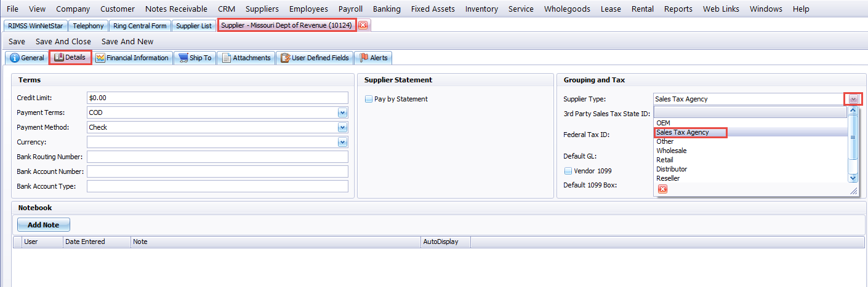The width and height of the screenshot is (868, 287).
Task: Switch to the Telephony tab
Action: [x=89, y=26]
